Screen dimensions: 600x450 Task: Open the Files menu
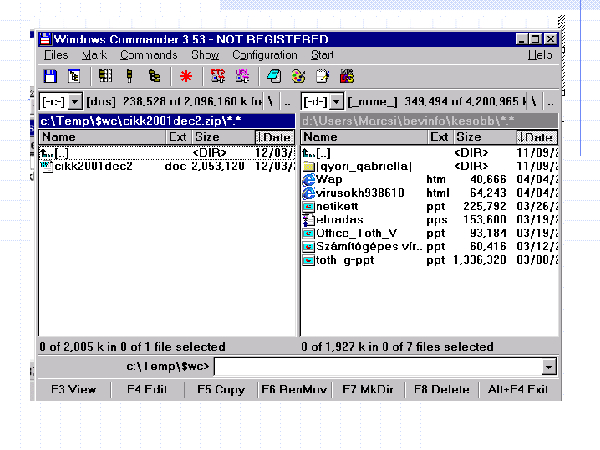(56, 55)
